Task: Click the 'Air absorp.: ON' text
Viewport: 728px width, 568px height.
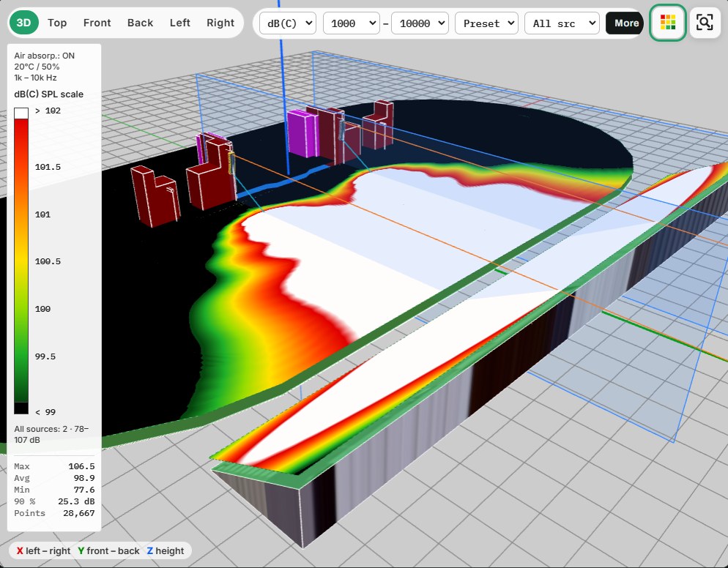Action: (44, 56)
